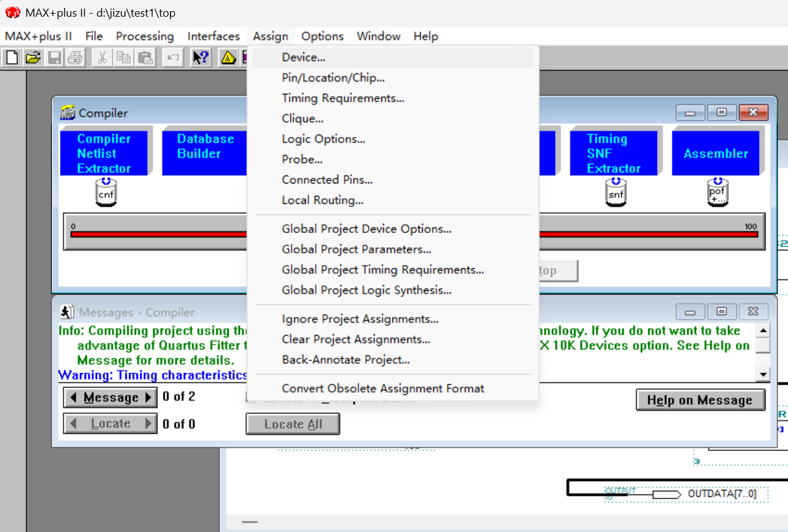This screenshot has height=532, width=788.
Task: Click the snf file icon under Timing SNF Extractor
Action: tap(616, 192)
